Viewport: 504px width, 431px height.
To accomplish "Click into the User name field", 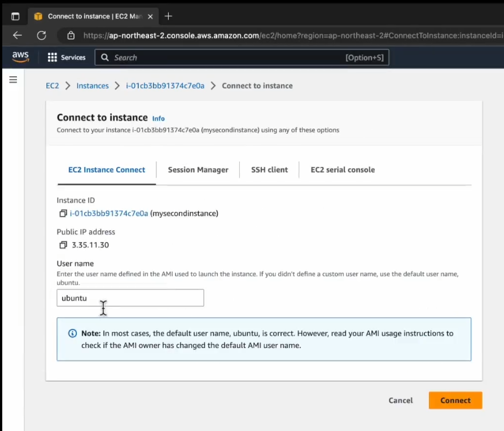I will (x=130, y=298).
